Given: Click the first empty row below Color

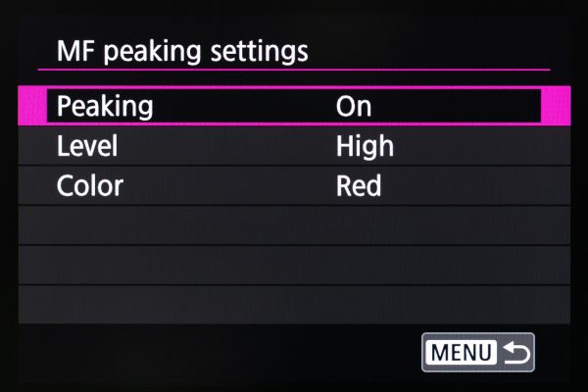Looking at the screenshot, I should (294, 225).
